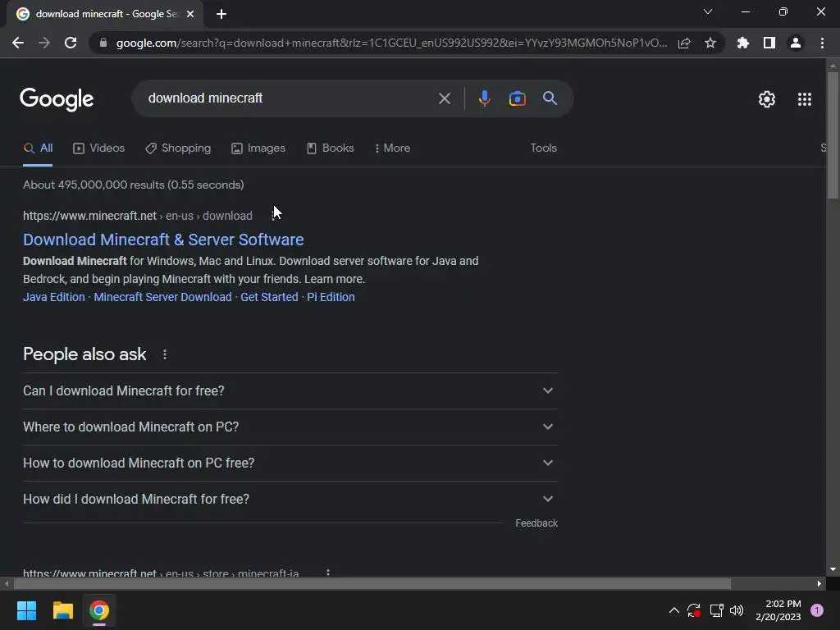Open the Chrome profile avatar
Screen dimensions: 840x630
click(796, 43)
